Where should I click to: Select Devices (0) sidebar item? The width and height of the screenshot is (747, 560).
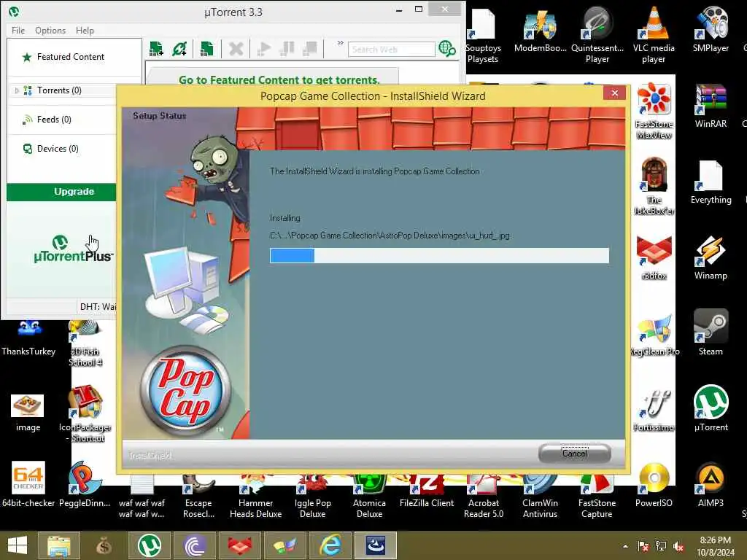pyautogui.click(x=58, y=149)
